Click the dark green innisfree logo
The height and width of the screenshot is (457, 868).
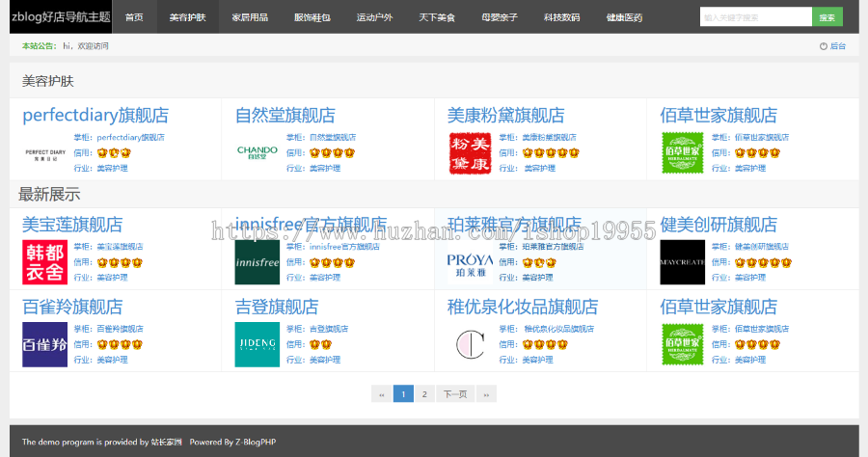[x=258, y=262]
